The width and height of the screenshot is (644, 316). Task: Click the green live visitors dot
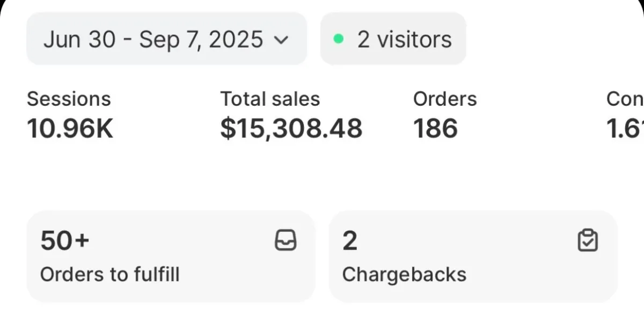338,39
